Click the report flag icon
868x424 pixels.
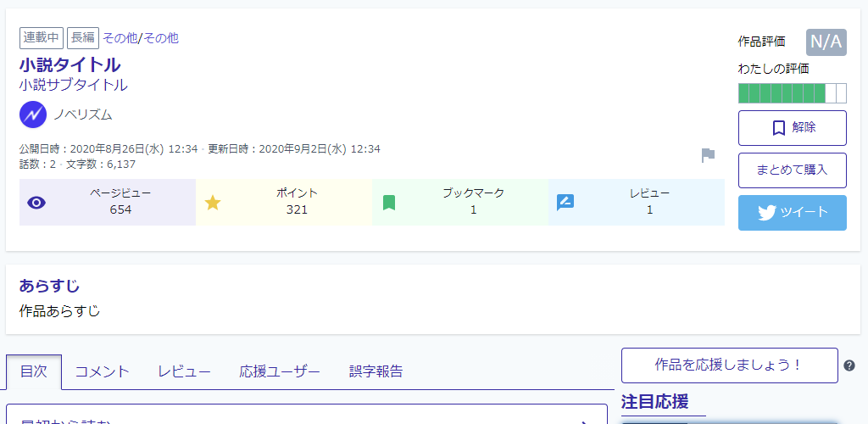pyautogui.click(x=708, y=155)
